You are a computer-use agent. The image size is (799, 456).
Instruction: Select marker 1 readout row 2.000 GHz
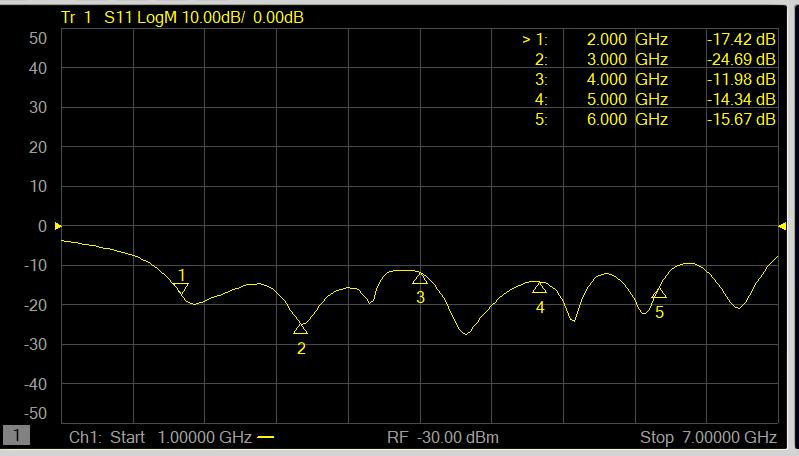pyautogui.click(x=649, y=39)
